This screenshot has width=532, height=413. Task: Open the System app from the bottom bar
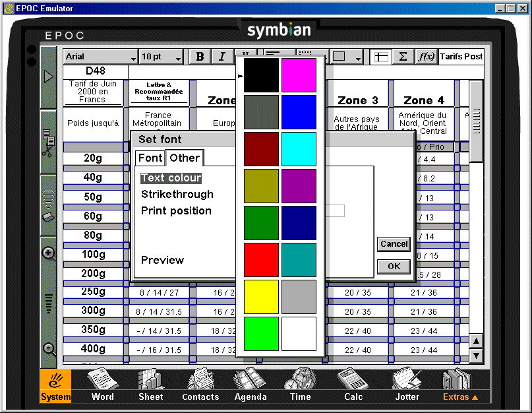click(55, 386)
